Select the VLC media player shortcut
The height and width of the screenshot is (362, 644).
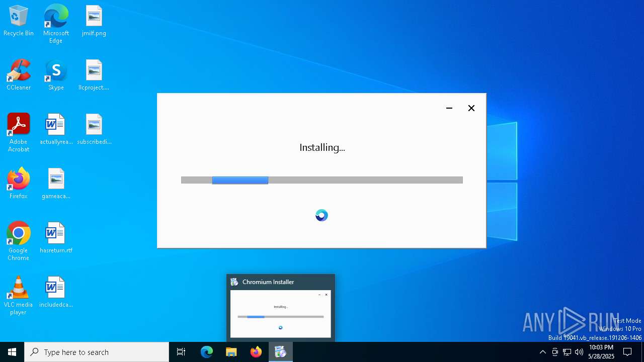19,296
